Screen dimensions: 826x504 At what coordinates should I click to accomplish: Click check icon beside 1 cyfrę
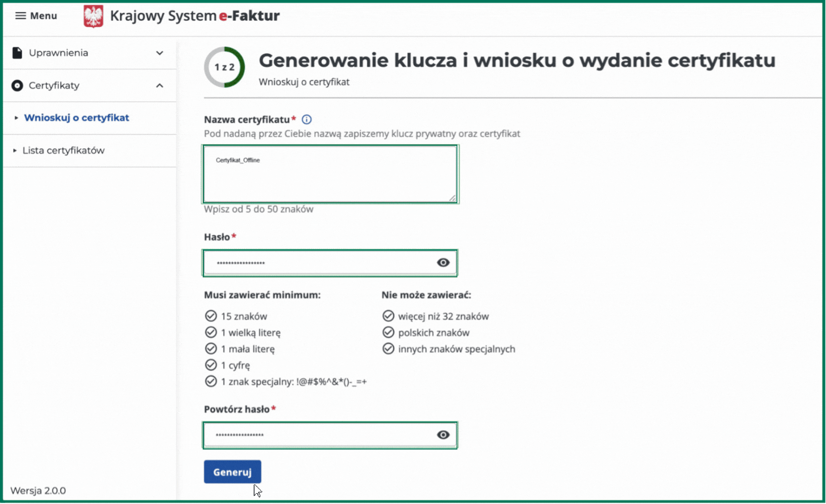click(x=211, y=365)
